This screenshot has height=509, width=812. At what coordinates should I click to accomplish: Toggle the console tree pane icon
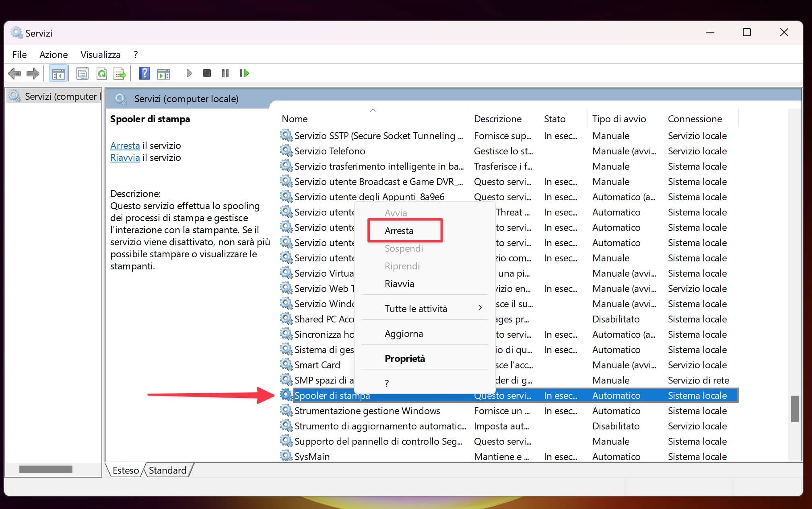coord(58,73)
